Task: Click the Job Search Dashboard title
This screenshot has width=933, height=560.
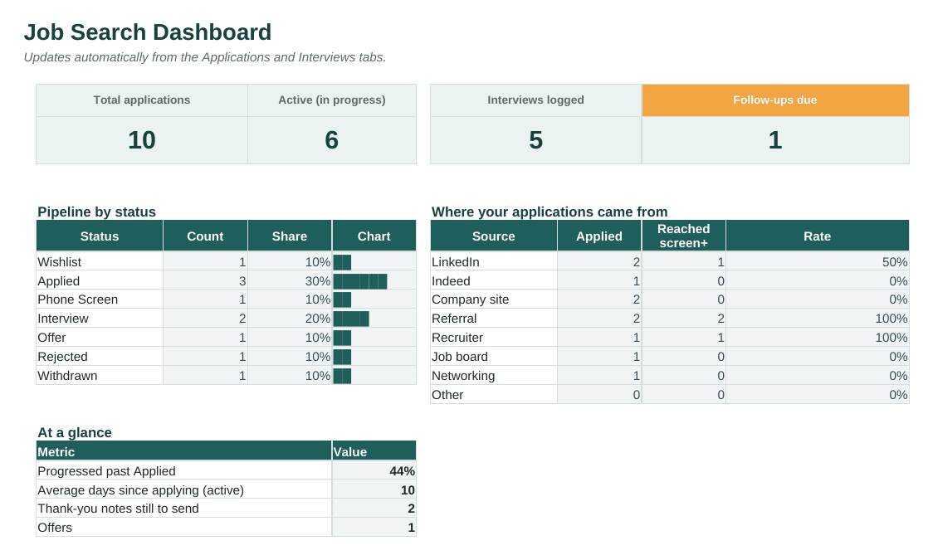Action: coord(148,32)
